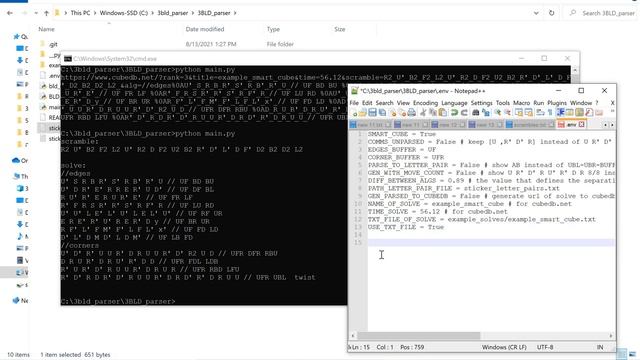Image resolution: width=640 pixels, height=360 pixels.
Task: Save the .env file using the toolbar
Action: coord(372,113)
